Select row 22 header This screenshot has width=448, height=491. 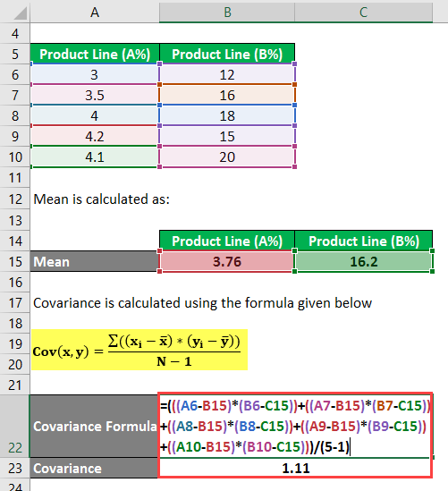(14, 427)
